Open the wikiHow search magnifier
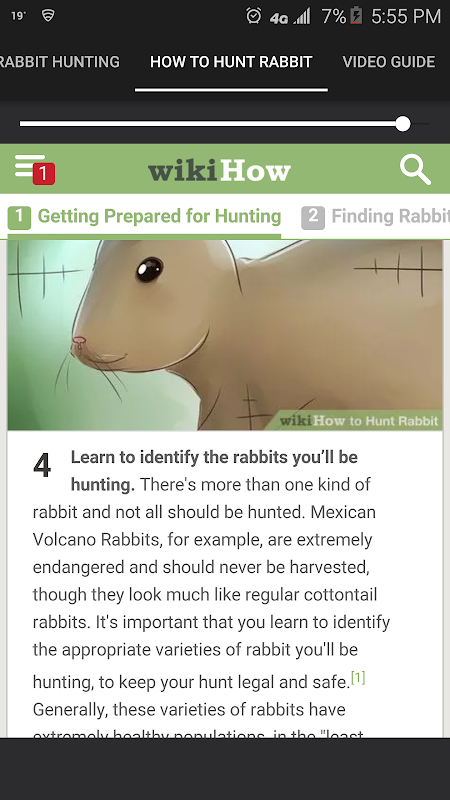Screen dimensions: 450x800 coord(415,170)
